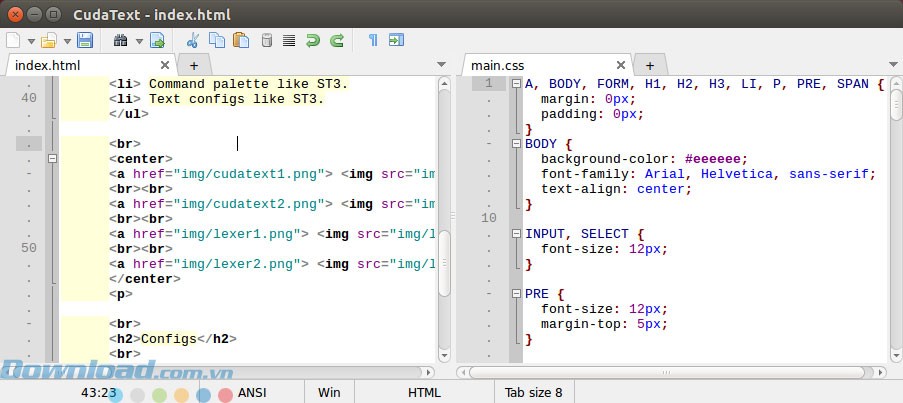Viewport: 903px width, 403px height.
Task: Cut selection with the scissors icon
Action: (193, 41)
